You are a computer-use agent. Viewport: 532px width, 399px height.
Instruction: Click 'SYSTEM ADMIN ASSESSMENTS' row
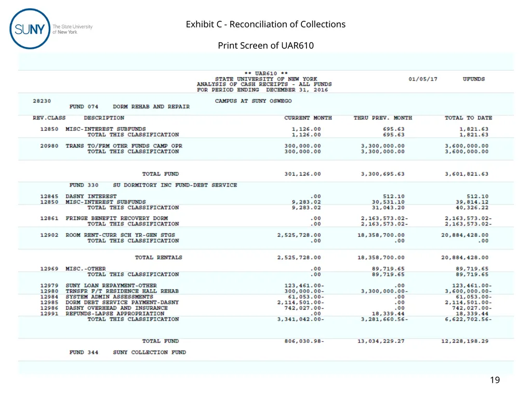pos(266,297)
